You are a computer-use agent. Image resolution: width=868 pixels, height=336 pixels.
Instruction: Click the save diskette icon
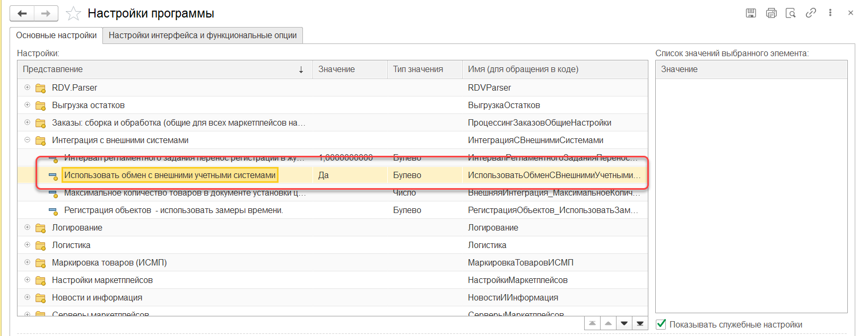coord(751,13)
